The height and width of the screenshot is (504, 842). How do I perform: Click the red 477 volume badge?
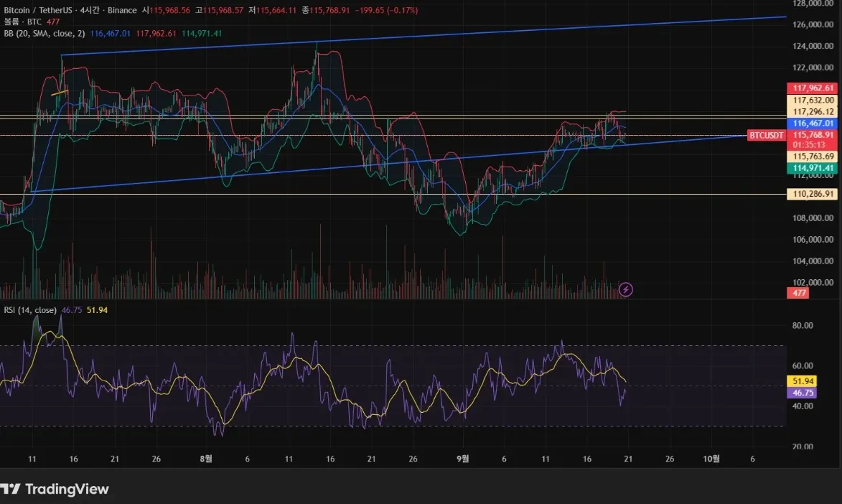pos(799,293)
